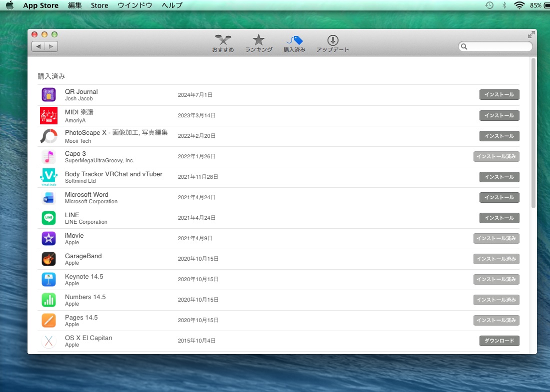
Task: Select the PhotoScape X app icon
Action: (48, 136)
